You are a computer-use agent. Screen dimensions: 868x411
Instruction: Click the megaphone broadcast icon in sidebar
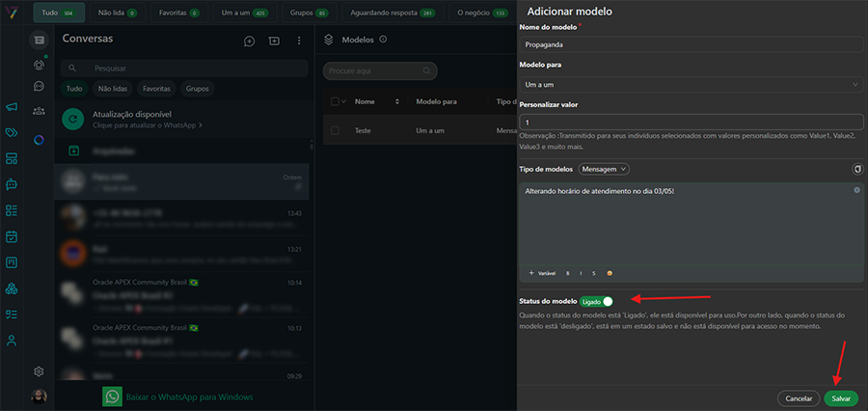[12, 107]
